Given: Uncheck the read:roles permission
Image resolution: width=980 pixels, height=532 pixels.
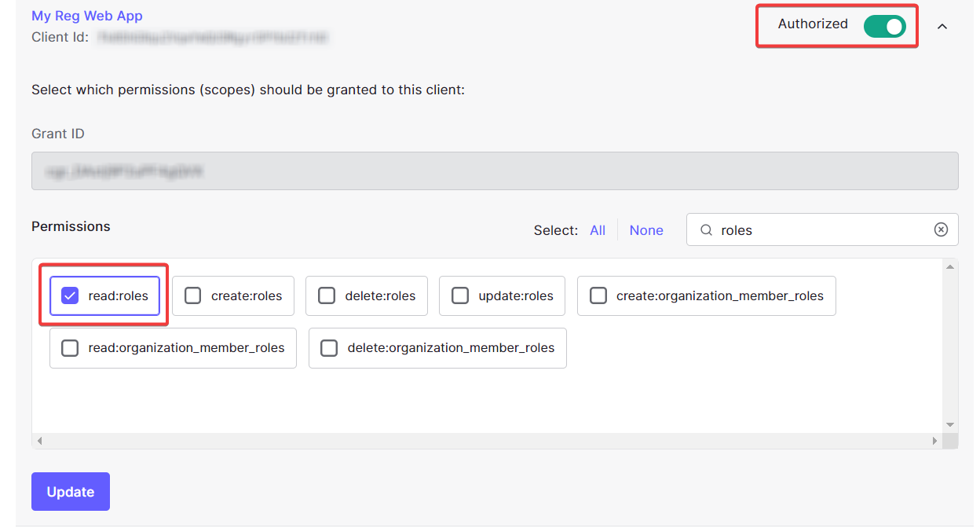Looking at the screenshot, I should 70,296.
